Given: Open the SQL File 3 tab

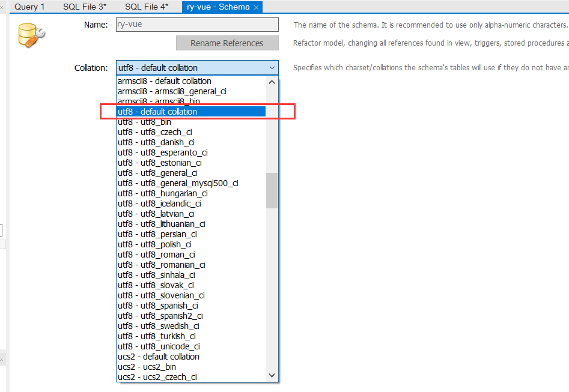Looking at the screenshot, I should point(84,7).
